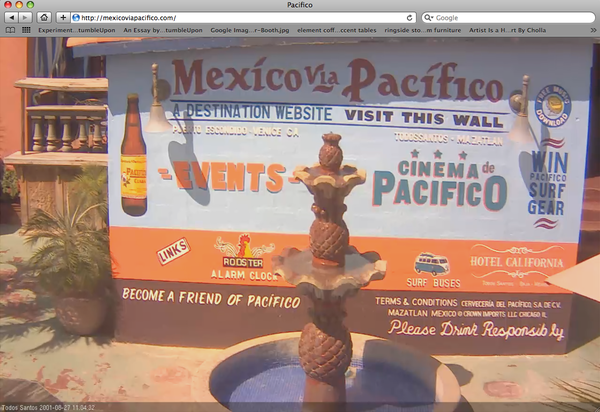Click 'Become a Friend of Pacifico'
600x412 pixels.
tap(211, 298)
